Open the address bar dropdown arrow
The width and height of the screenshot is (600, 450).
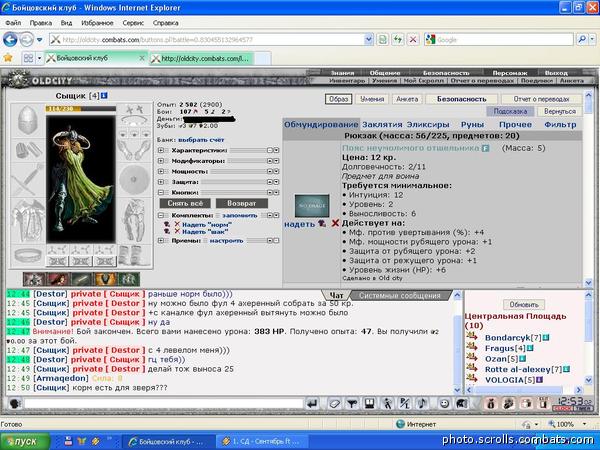[x=368, y=39]
